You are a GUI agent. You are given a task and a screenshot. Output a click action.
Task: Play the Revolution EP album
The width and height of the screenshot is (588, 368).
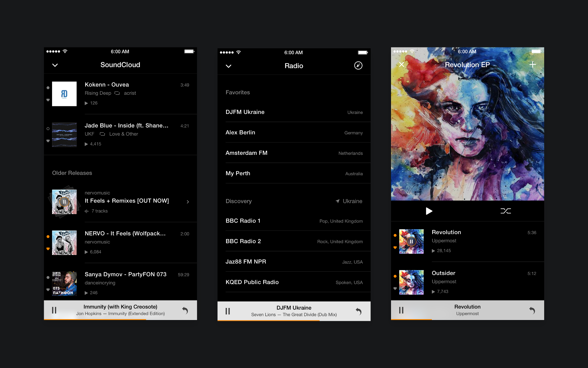coord(429,211)
